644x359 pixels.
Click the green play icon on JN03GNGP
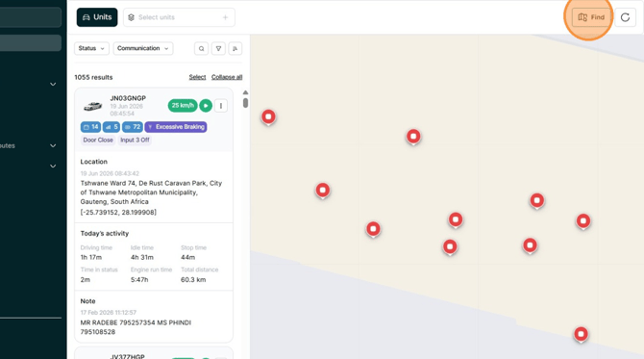206,106
